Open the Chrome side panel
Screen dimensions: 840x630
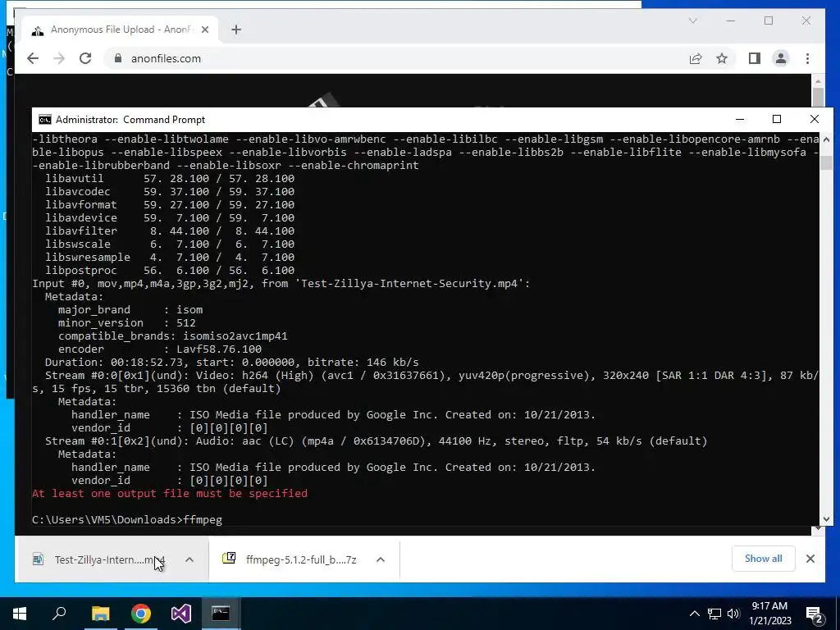(x=755, y=58)
